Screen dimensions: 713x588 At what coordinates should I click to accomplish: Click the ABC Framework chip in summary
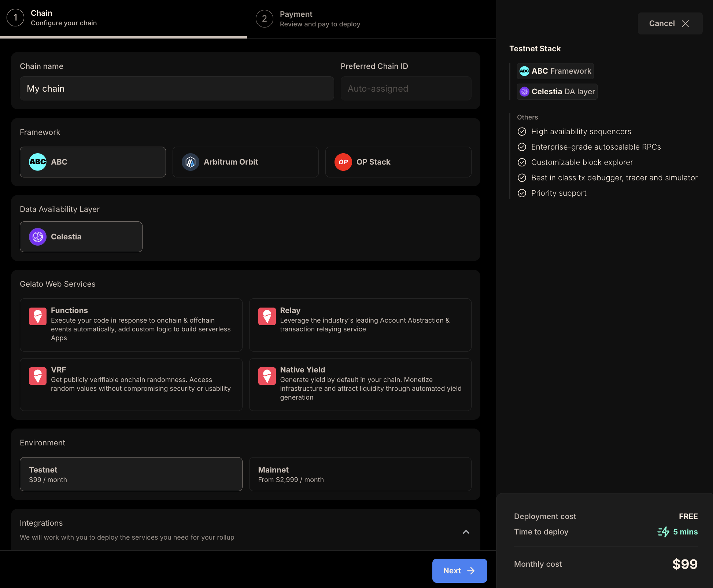pyautogui.click(x=555, y=71)
